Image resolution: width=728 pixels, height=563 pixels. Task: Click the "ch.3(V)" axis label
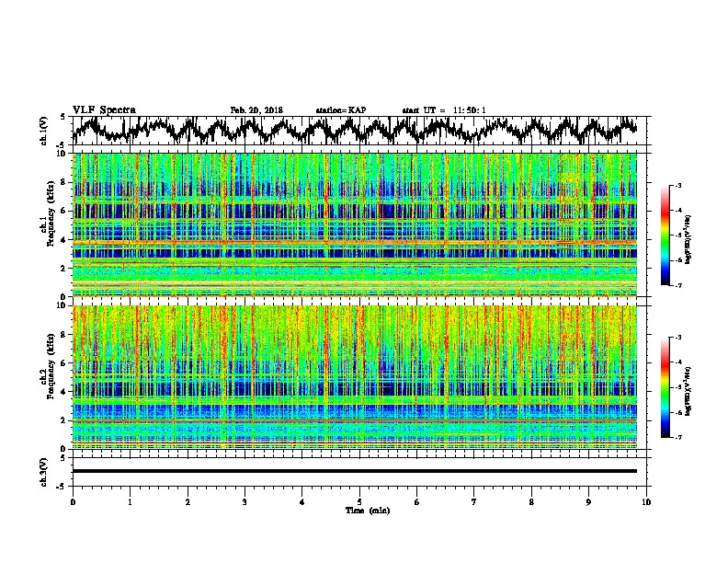[x=43, y=472]
